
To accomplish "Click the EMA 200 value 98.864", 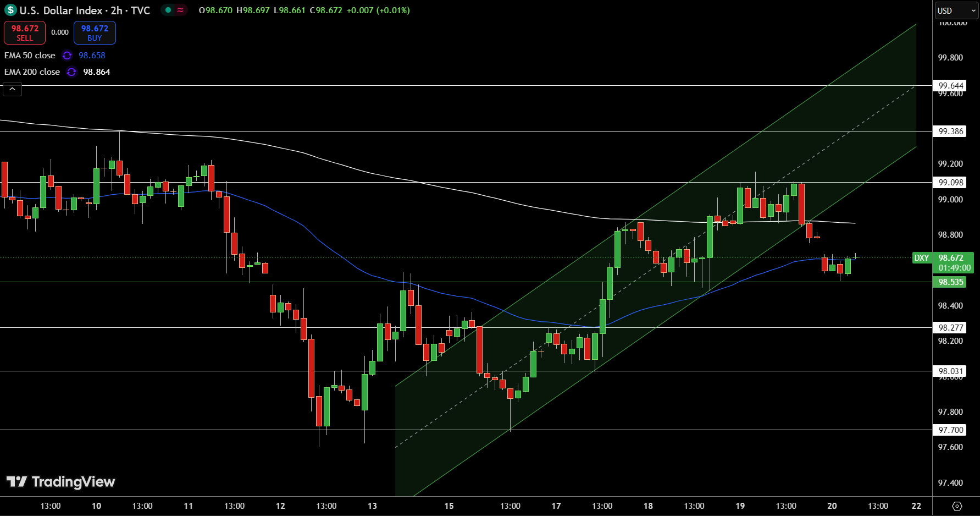I will click(97, 72).
